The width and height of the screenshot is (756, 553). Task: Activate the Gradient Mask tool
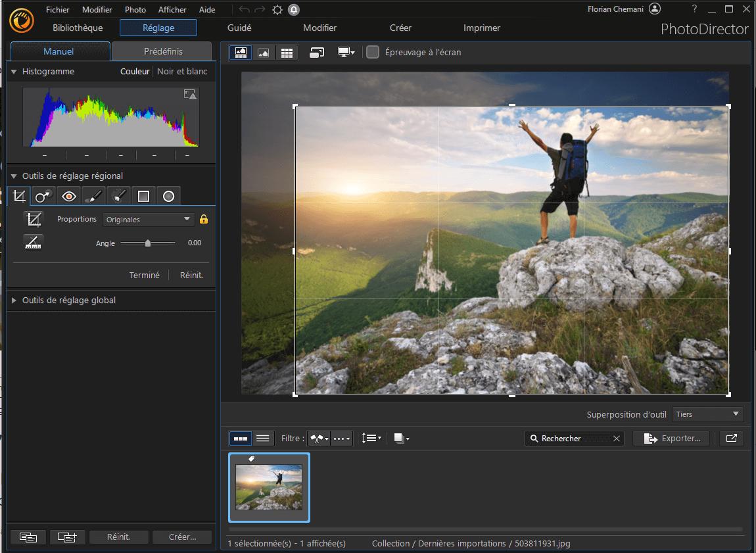point(143,195)
